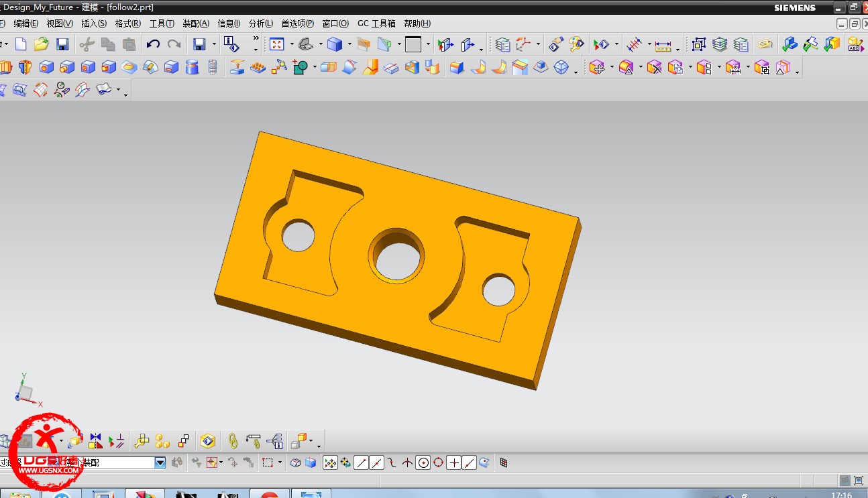Click the Undo arrow
Viewport: 868px width, 498px height.
tap(153, 45)
